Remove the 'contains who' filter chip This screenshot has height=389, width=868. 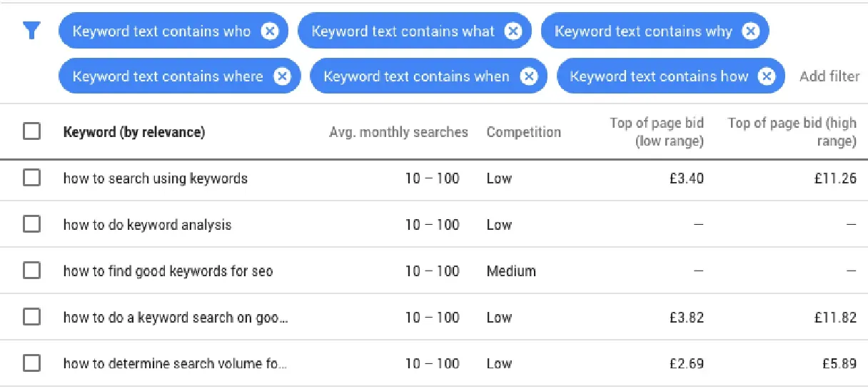269,31
